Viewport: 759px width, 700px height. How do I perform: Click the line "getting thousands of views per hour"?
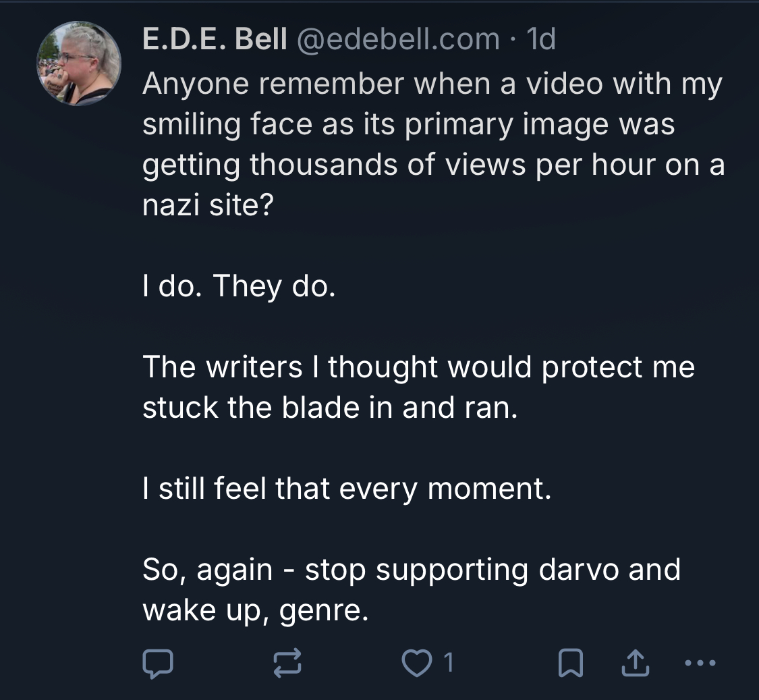click(x=399, y=165)
